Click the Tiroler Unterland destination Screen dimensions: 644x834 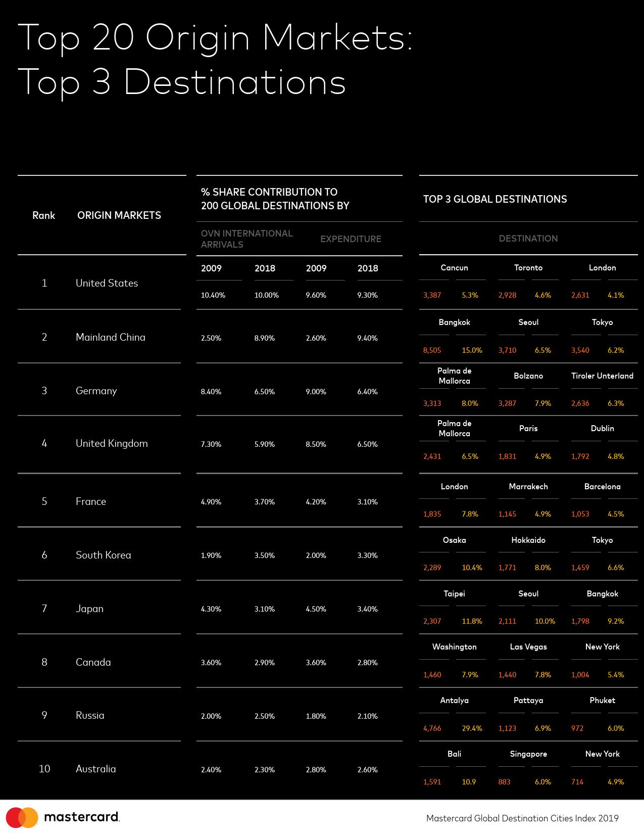tap(602, 376)
